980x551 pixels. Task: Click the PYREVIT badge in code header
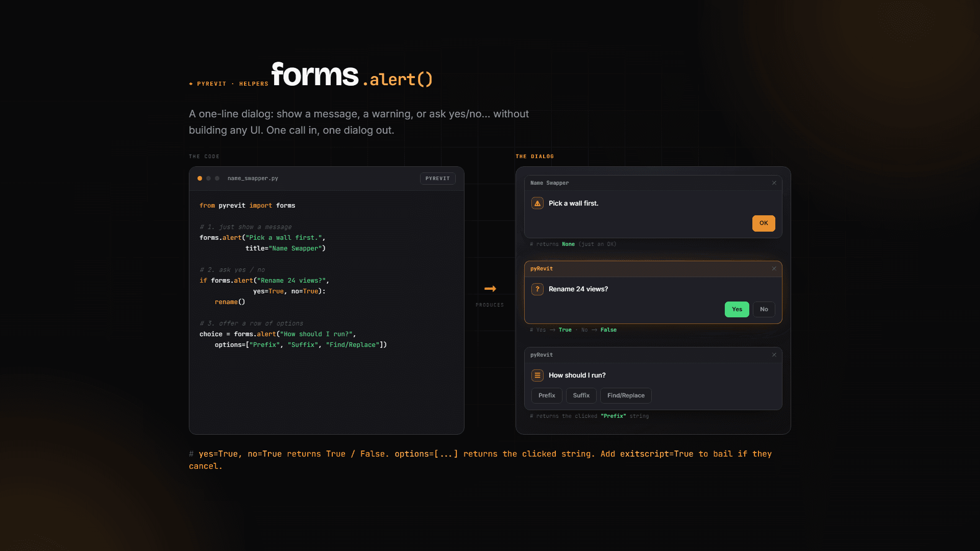(437, 178)
